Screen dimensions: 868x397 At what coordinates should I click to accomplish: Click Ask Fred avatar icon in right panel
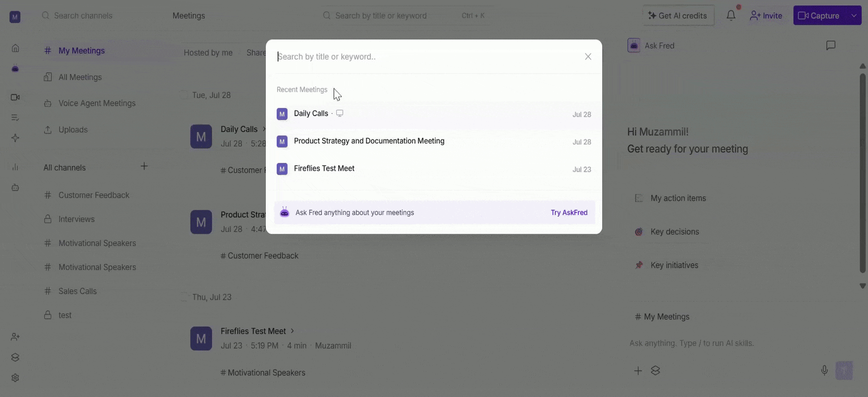click(x=634, y=46)
